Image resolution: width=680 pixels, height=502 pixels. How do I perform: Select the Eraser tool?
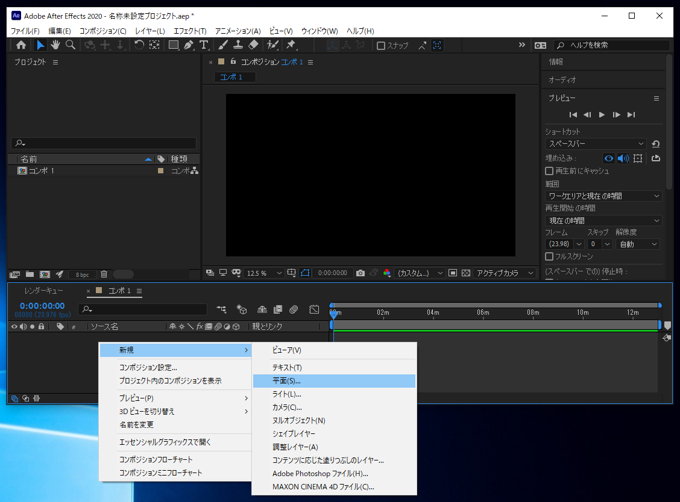pos(253,45)
